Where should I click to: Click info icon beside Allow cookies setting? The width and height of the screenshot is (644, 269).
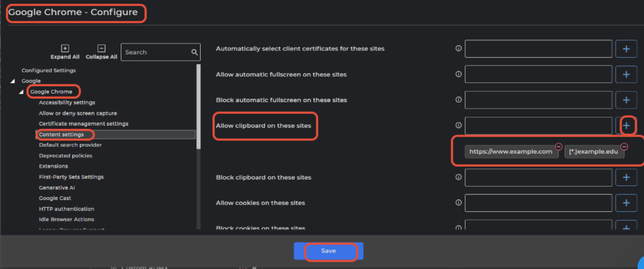pos(458,203)
